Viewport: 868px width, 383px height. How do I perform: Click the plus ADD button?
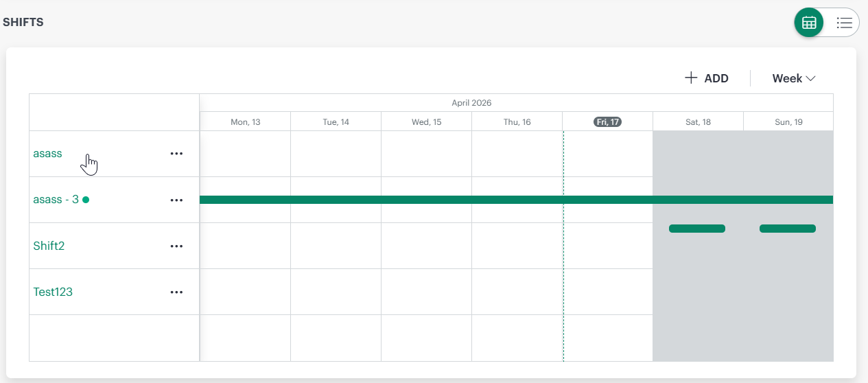[707, 78]
